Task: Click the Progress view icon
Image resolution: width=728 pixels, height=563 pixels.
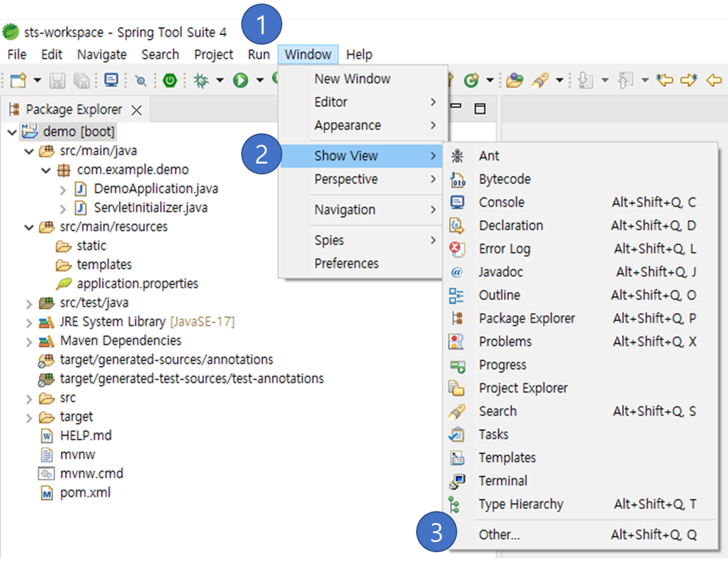Action: pyautogui.click(x=458, y=366)
